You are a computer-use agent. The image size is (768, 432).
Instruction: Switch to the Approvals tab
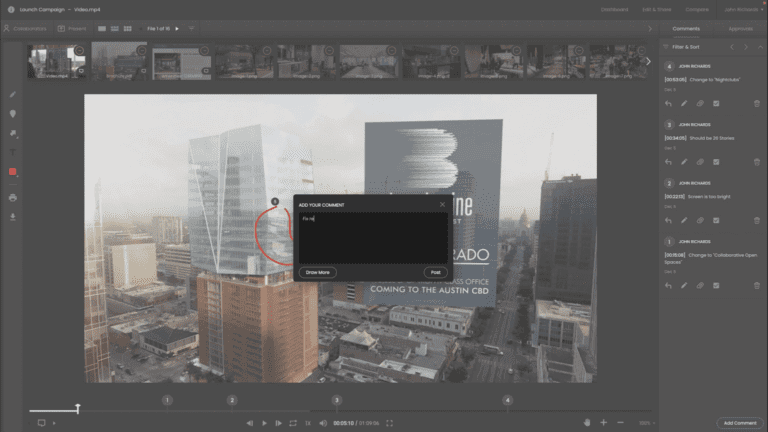[x=740, y=29]
